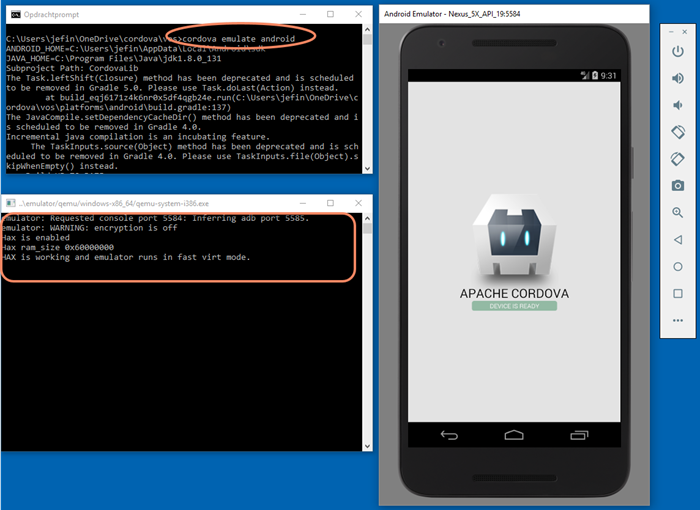Click the signal icon in phone status bar

(x=585, y=75)
